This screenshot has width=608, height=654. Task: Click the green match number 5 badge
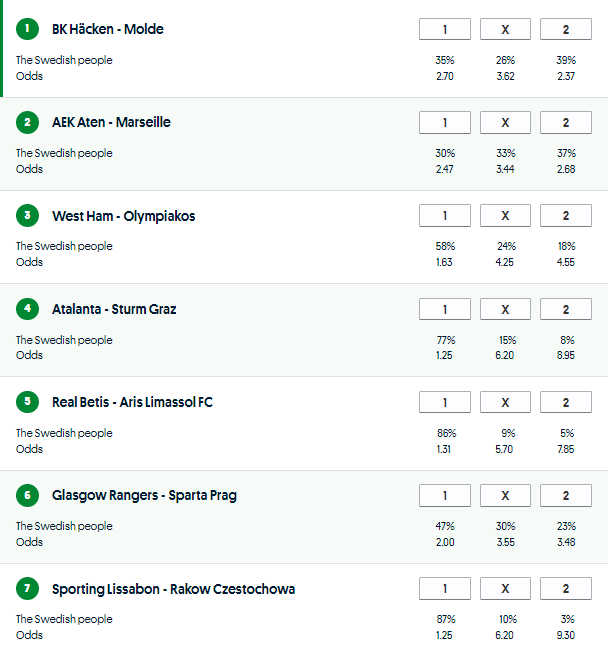point(27,402)
